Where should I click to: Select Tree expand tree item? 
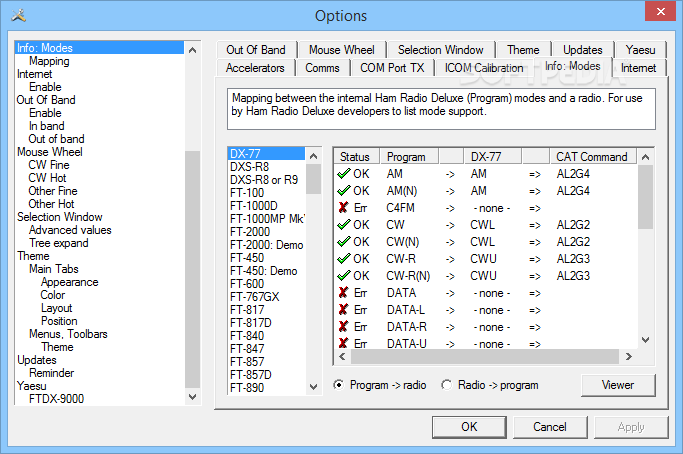tap(59, 243)
